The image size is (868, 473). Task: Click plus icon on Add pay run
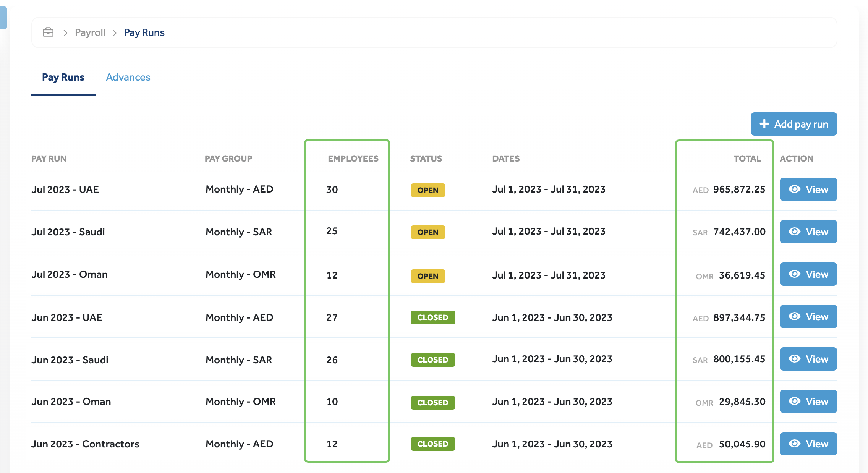tap(764, 124)
